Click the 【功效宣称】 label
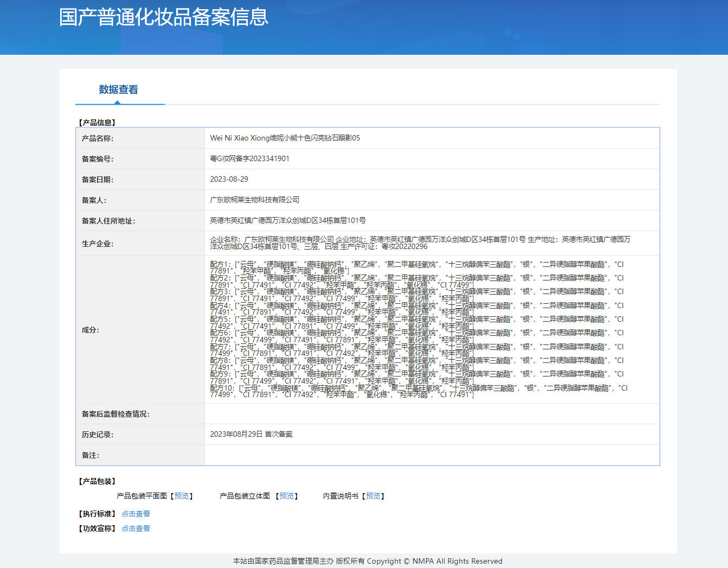Image resolution: width=728 pixels, height=568 pixels. (97, 528)
